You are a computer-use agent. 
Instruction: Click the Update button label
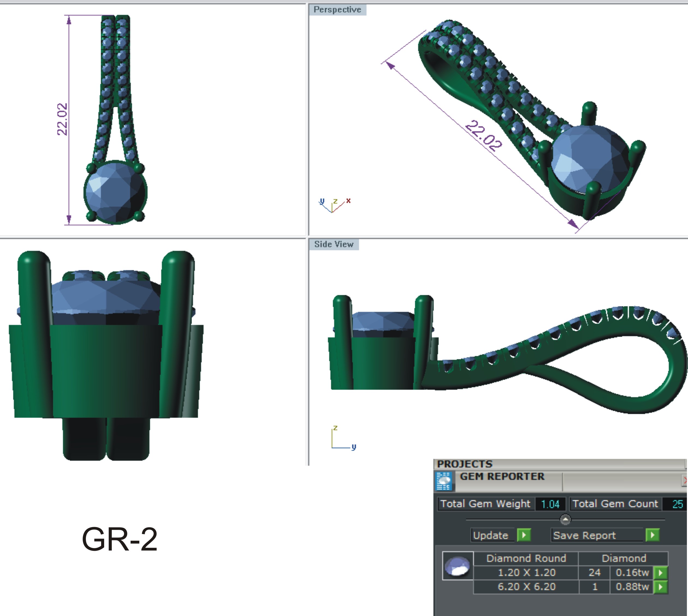click(x=491, y=535)
